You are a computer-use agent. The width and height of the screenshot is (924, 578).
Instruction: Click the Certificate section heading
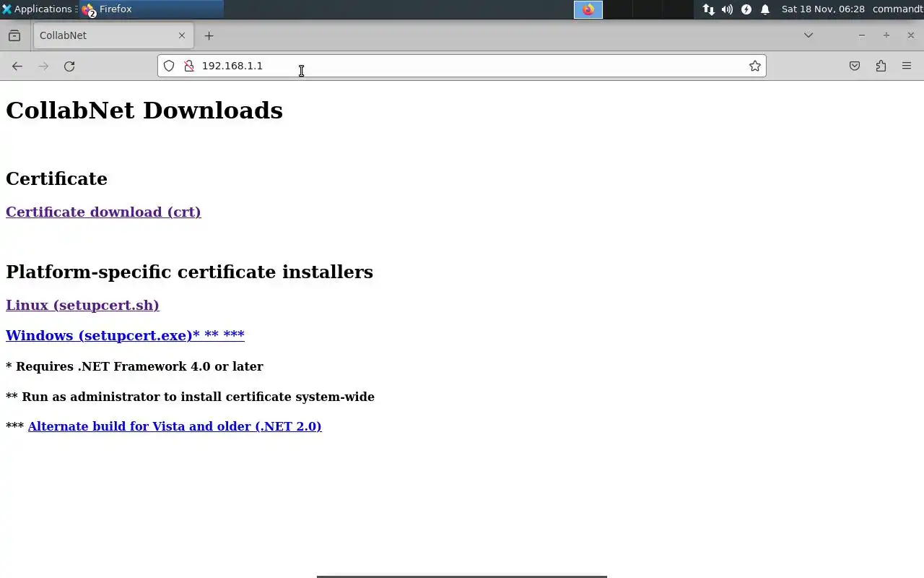56,178
